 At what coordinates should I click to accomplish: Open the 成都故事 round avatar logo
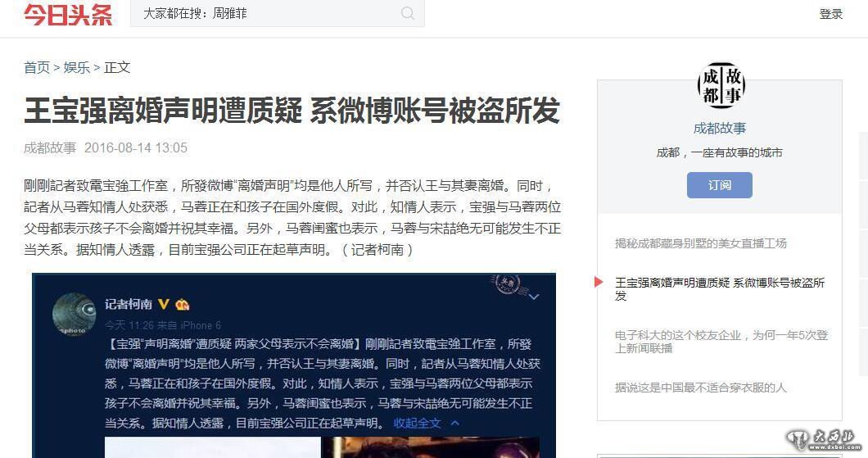point(721,85)
